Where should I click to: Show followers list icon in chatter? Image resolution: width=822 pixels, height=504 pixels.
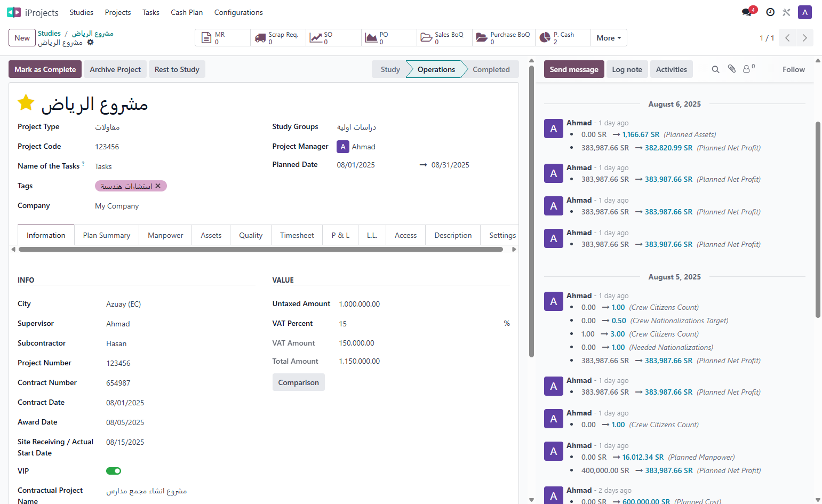[x=748, y=69]
